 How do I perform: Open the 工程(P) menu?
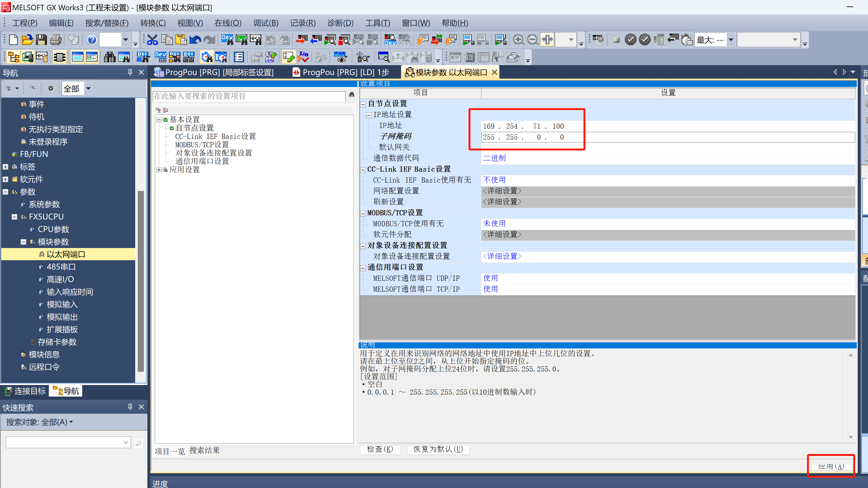click(x=25, y=23)
